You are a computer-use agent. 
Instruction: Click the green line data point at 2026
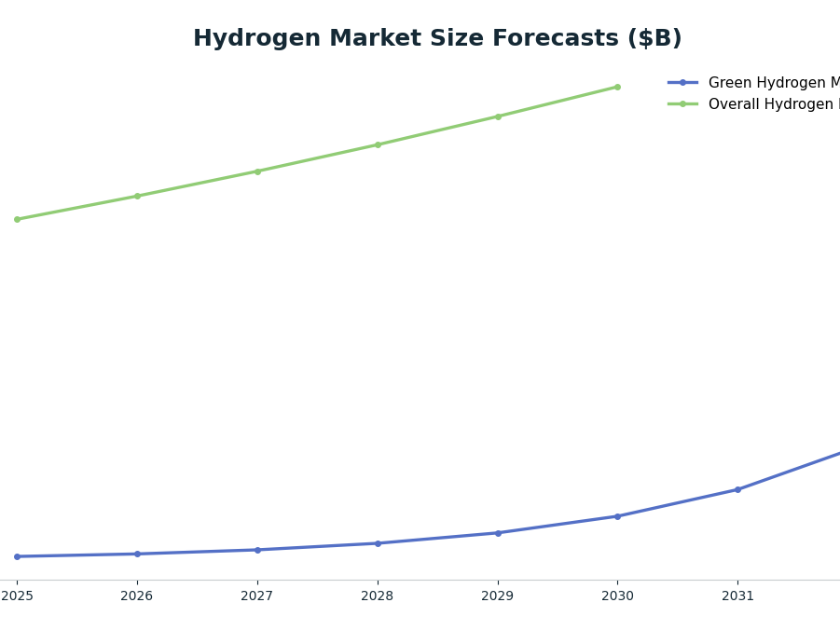point(137,196)
